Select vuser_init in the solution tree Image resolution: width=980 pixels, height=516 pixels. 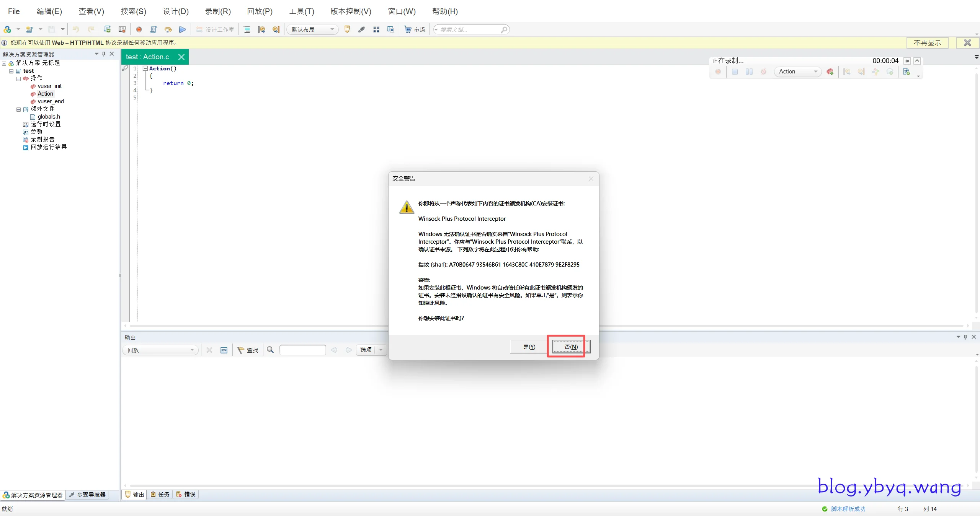(x=49, y=86)
